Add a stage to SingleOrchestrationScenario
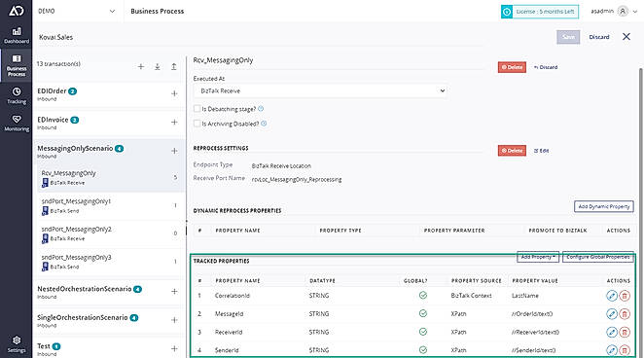The image size is (644, 358). point(174,320)
